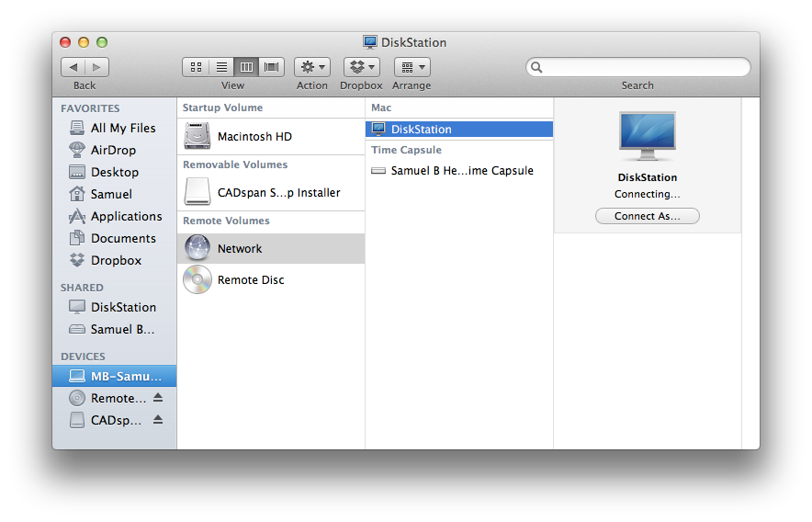Click the Connect As... button
Viewport: 812px width, 522px height.
(x=648, y=216)
